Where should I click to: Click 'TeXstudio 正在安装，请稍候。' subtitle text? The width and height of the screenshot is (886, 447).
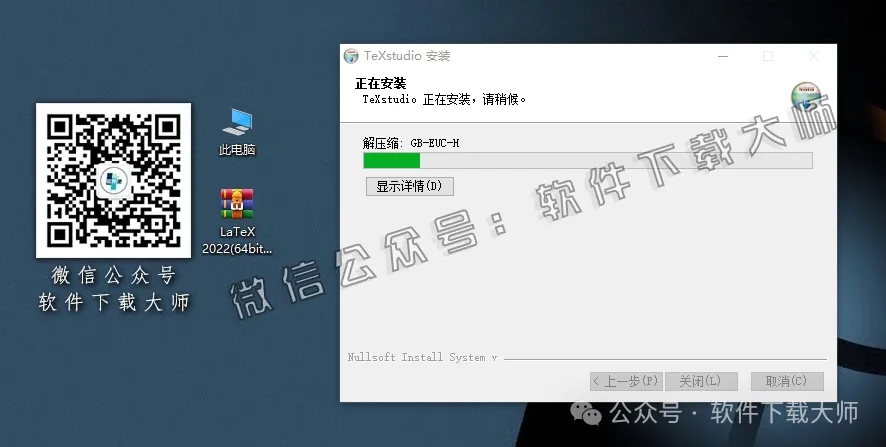(x=445, y=100)
